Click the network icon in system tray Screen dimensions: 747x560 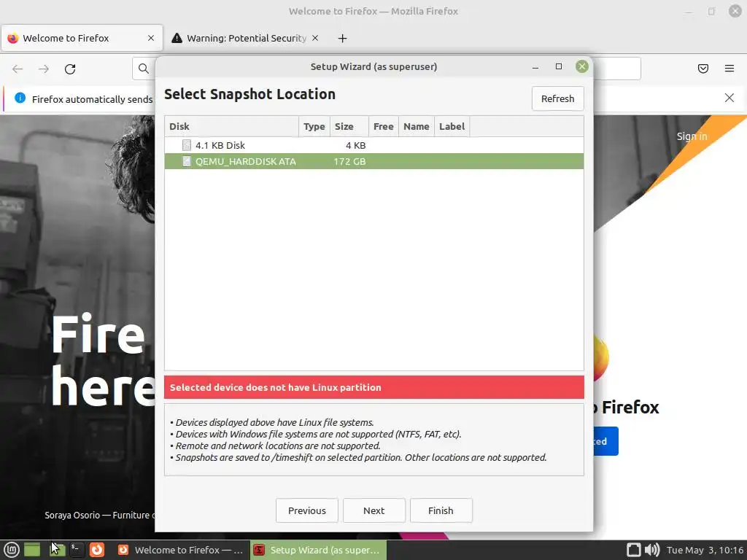point(633,550)
